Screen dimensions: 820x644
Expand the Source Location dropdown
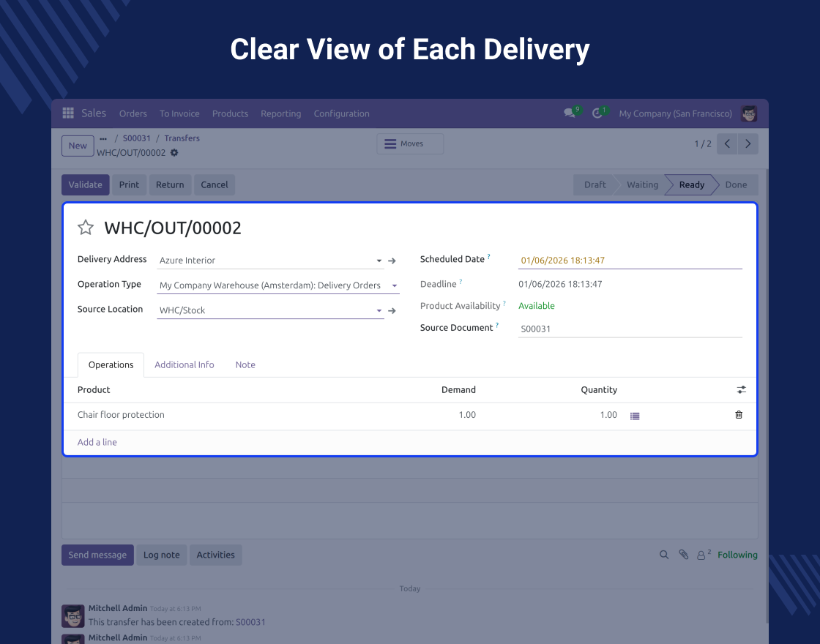point(379,310)
